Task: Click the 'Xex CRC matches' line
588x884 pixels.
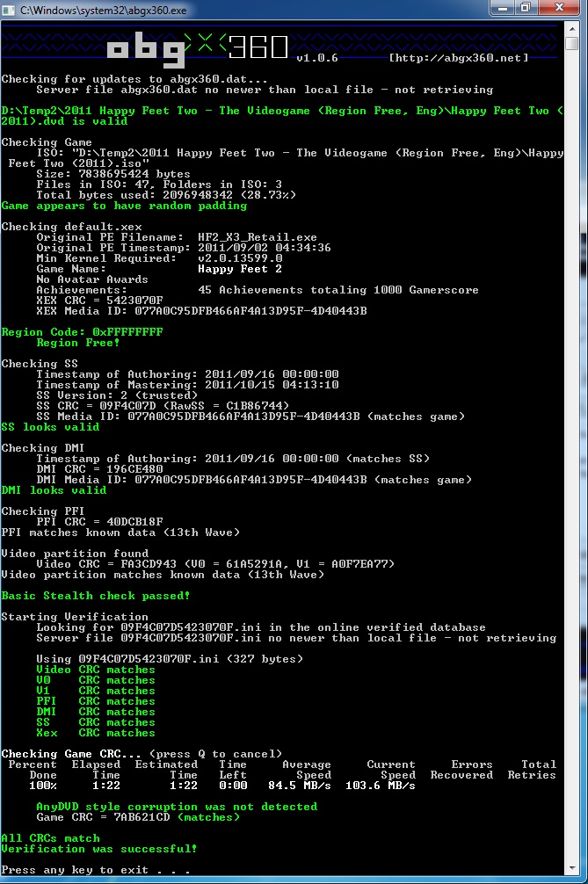Action: click(x=95, y=733)
